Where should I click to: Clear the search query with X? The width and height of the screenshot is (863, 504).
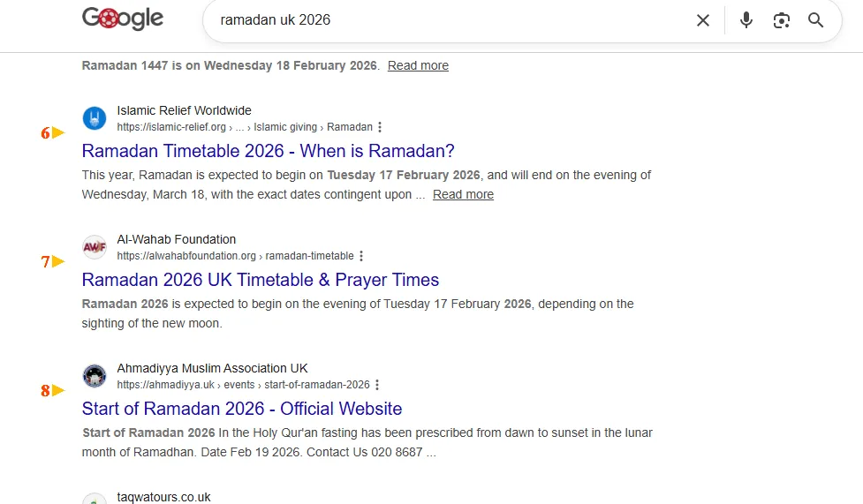pyautogui.click(x=703, y=20)
